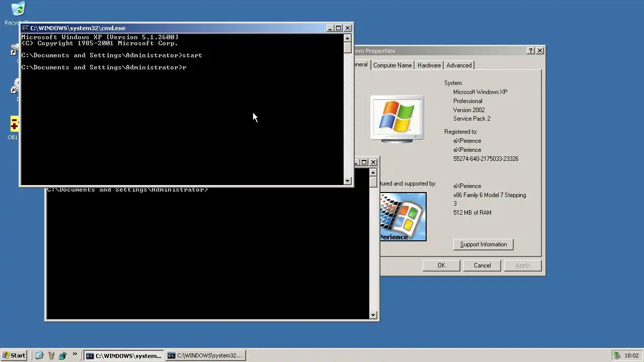
Task: Click Cancel in System Properties
Action: tap(482, 265)
